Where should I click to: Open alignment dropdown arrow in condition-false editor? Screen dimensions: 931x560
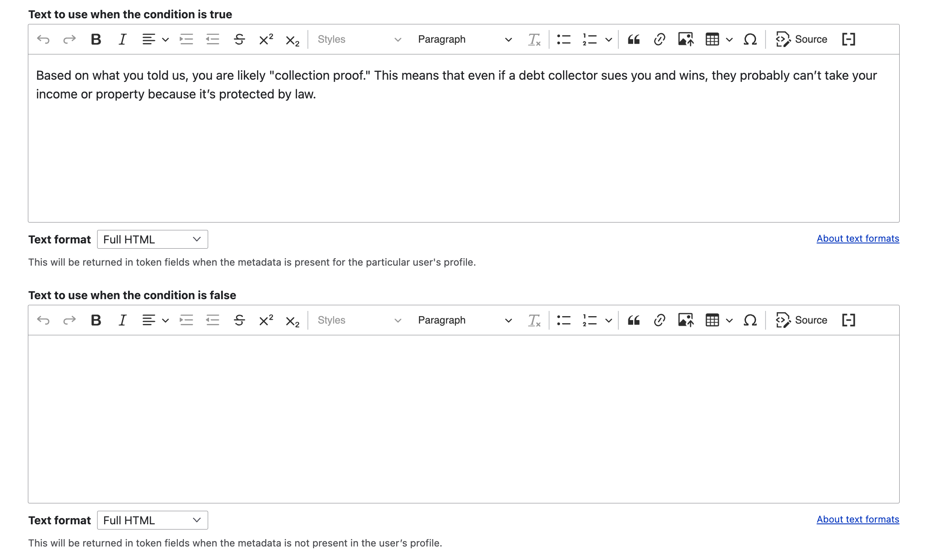[165, 320]
